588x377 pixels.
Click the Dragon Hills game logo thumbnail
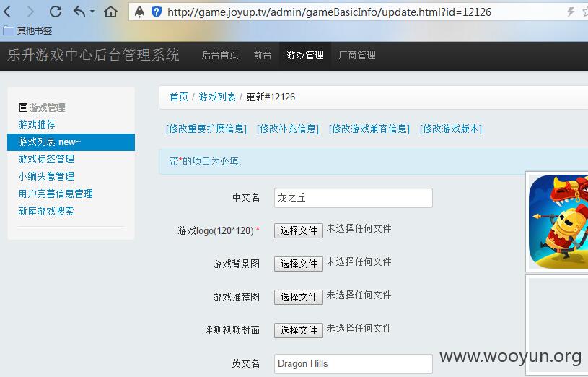point(558,222)
